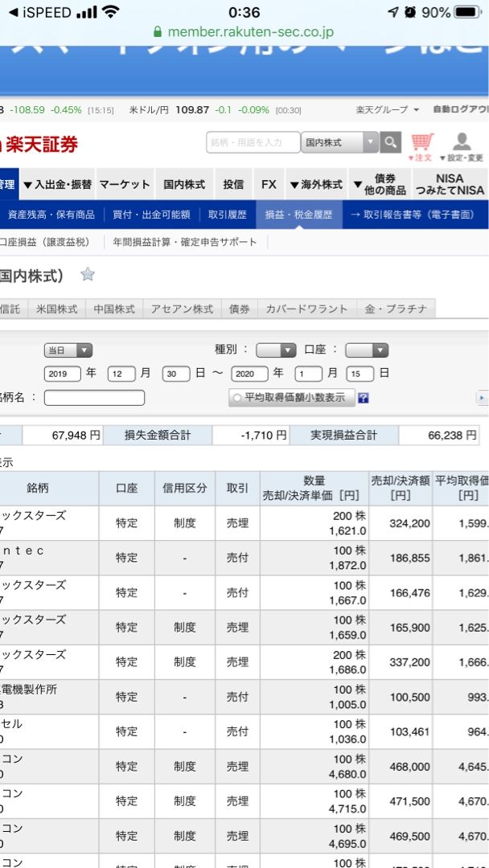This screenshot has height=868, width=489.
Task: Click the 銘柄名 input field
Action: 94,398
